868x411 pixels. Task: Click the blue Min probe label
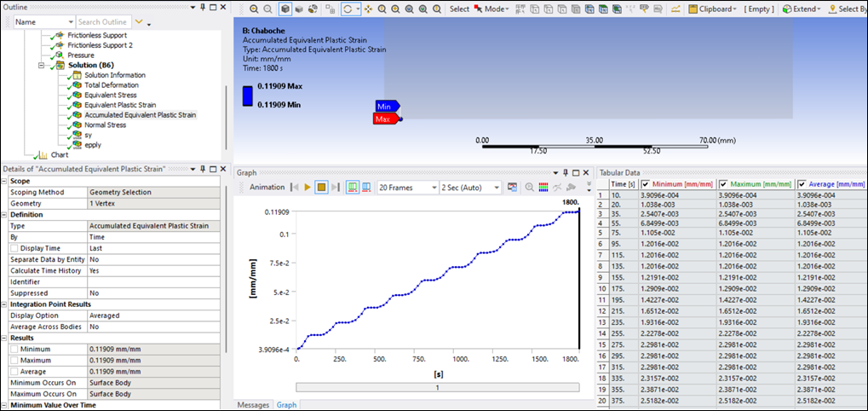tap(387, 106)
